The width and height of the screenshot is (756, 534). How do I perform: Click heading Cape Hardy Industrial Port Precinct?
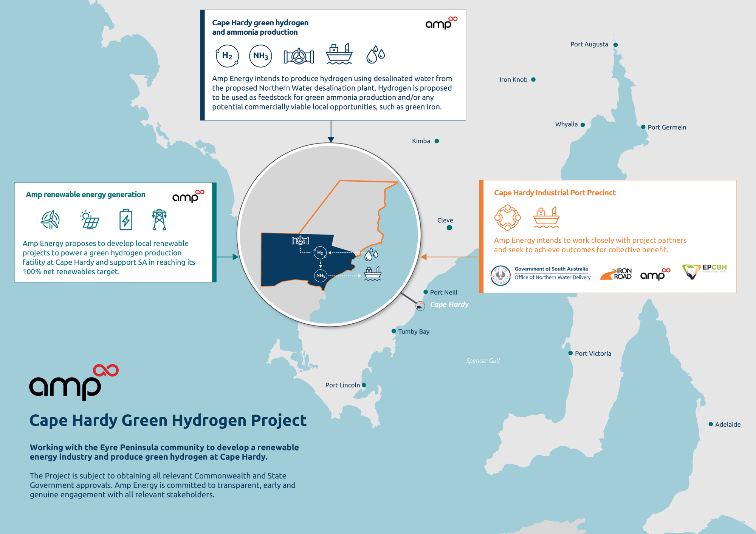(x=555, y=193)
